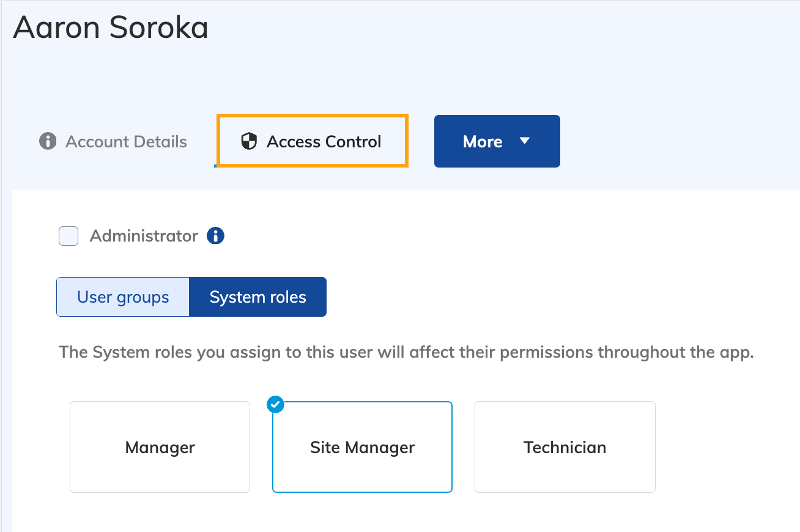Enable the Administrator checkbox
Screen dimensions: 800x532
(68, 235)
